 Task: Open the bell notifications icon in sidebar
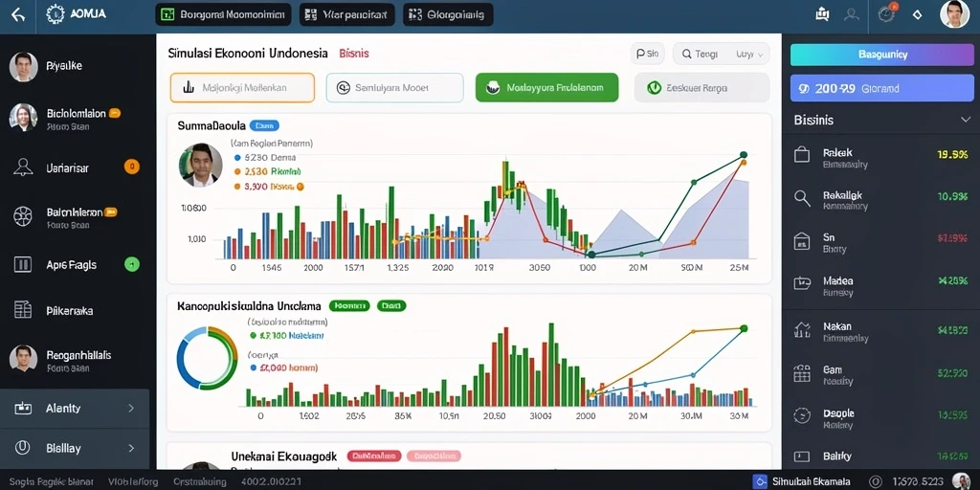[x=23, y=167]
